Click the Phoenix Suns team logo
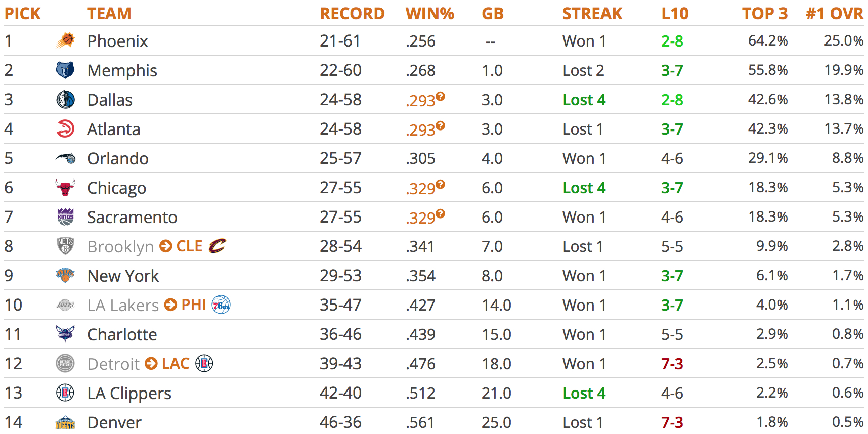The height and width of the screenshot is (434, 868). coord(65,40)
